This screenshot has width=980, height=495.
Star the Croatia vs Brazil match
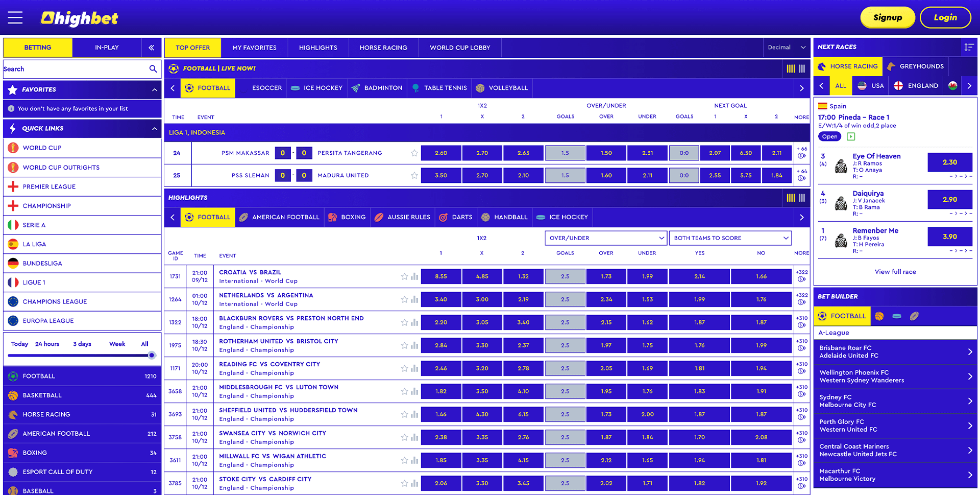(x=404, y=276)
